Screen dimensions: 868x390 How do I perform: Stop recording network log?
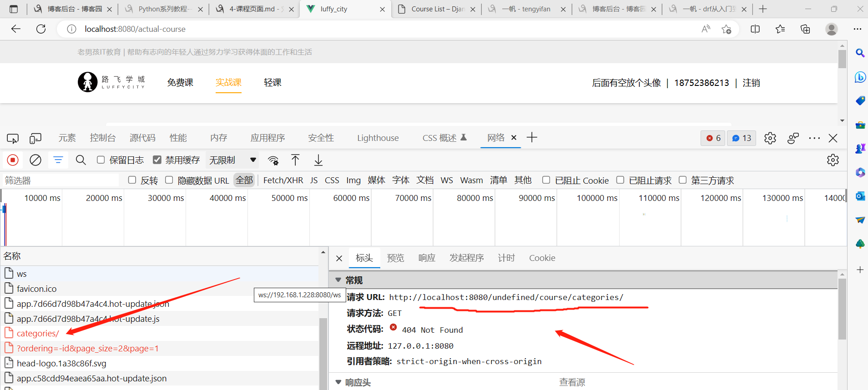[13, 160]
